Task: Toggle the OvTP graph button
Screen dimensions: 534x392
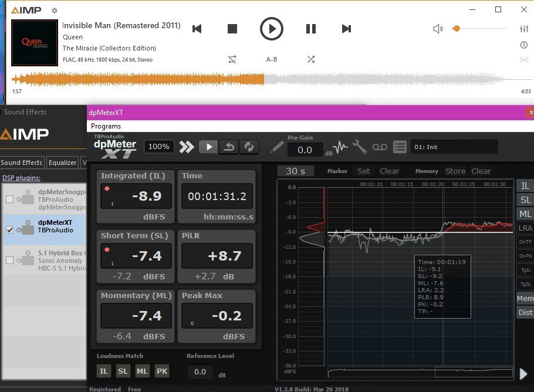Action: click(x=525, y=242)
